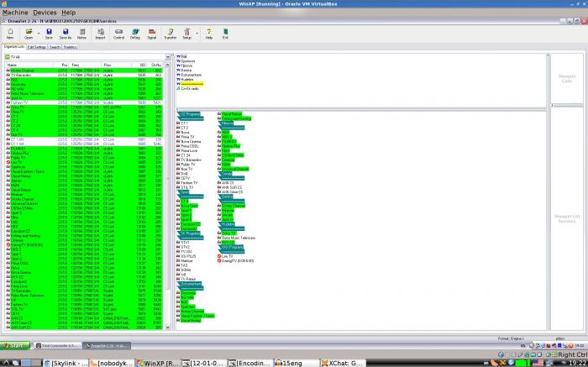
Task: Select the Filmove bouquet
Action: click(186, 66)
